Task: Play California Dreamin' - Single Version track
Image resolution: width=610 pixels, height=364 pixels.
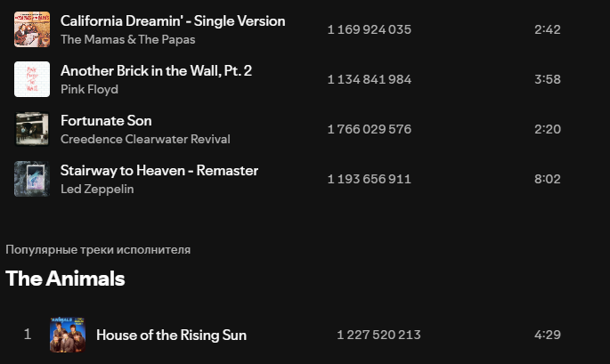Action: (x=173, y=21)
